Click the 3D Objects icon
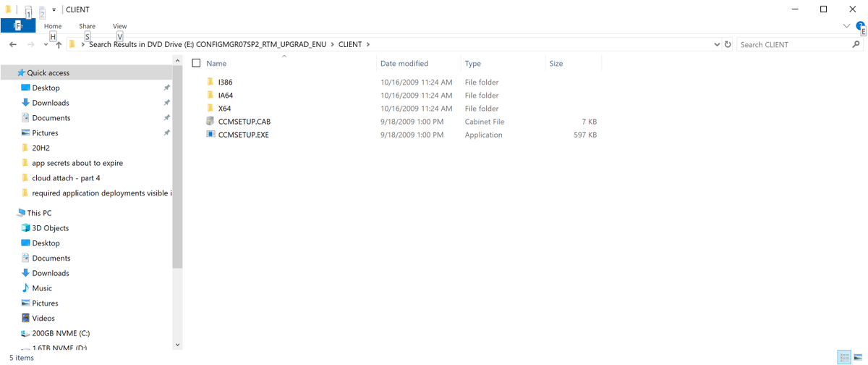The width and height of the screenshot is (868, 365). tap(26, 228)
